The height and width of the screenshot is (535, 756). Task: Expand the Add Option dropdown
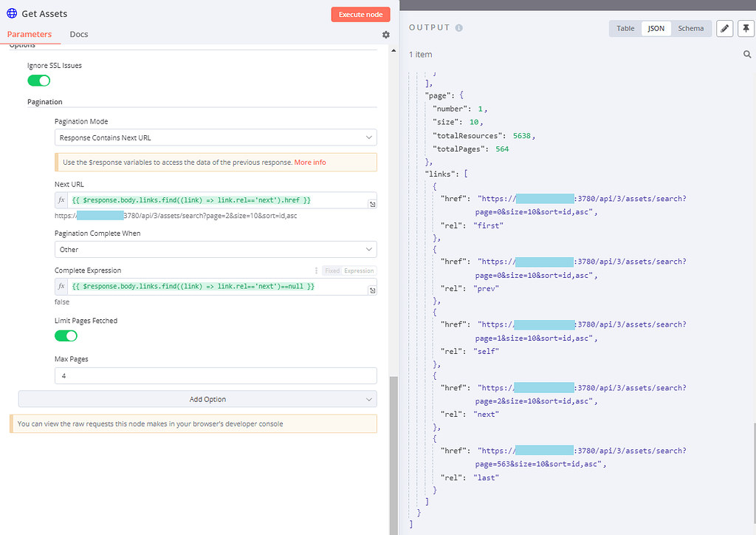[197, 400]
